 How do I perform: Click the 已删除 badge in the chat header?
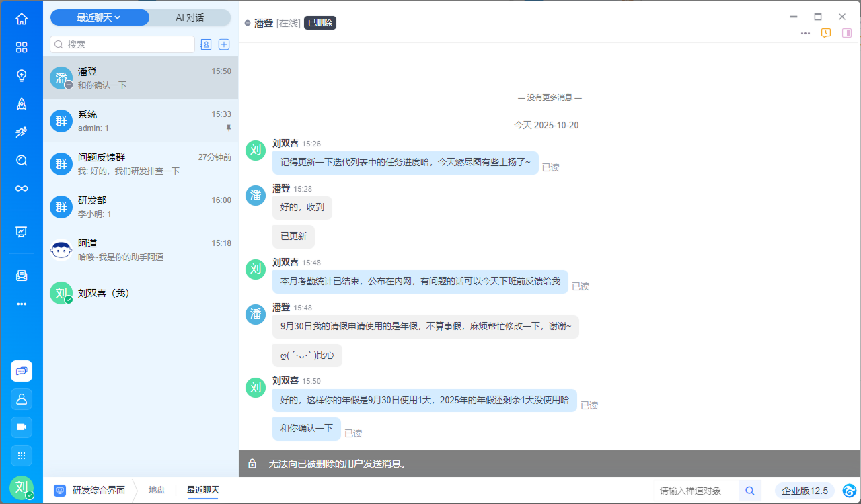[320, 23]
